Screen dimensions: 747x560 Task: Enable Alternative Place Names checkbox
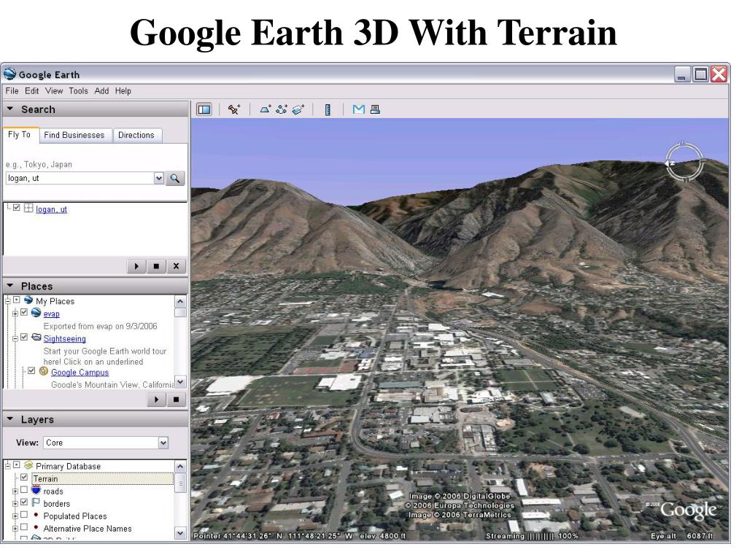tap(24, 527)
